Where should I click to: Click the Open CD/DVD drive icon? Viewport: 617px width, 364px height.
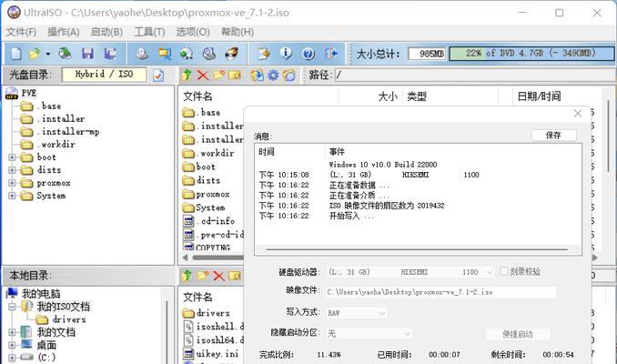pyautogui.click(x=65, y=53)
